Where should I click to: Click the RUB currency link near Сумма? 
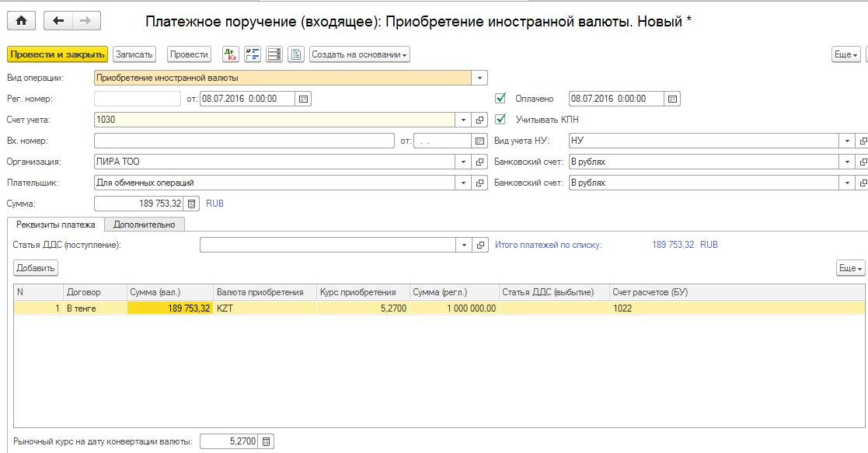tap(214, 204)
